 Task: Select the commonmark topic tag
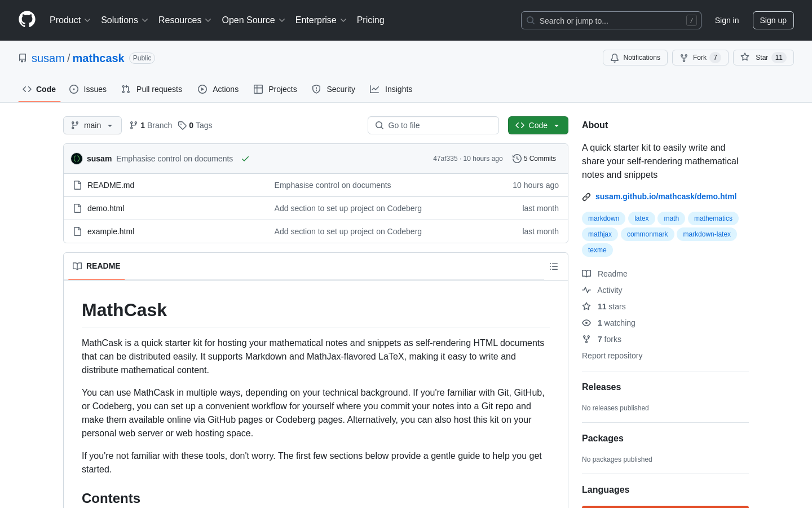point(647,234)
